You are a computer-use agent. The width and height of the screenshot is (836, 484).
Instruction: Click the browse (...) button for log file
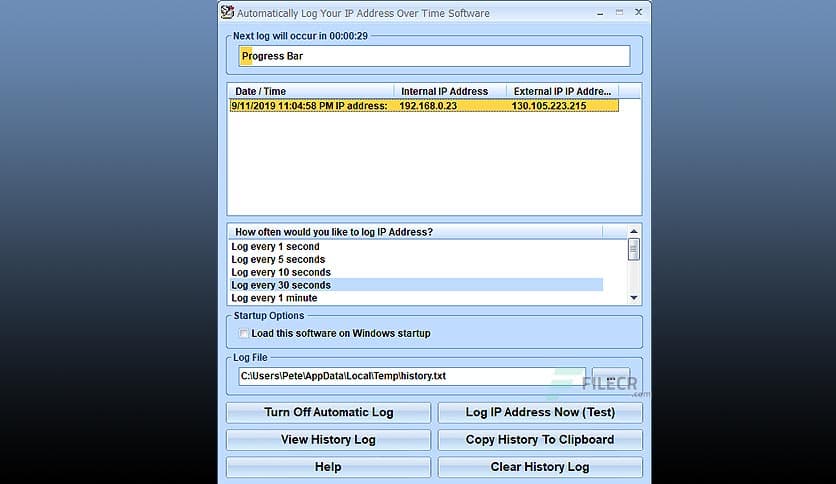[611, 376]
